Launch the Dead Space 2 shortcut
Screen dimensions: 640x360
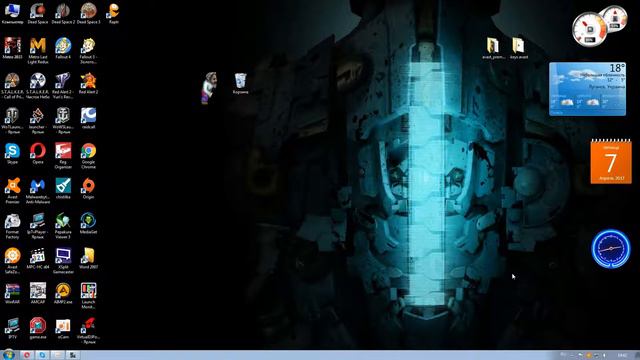[63, 13]
